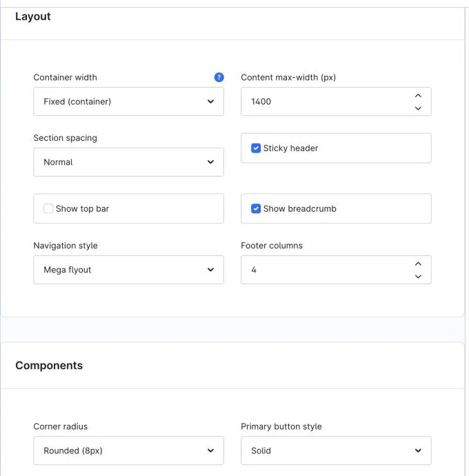Click the Sticky header label text
Viewport: 469px width, 476px height.
291,148
